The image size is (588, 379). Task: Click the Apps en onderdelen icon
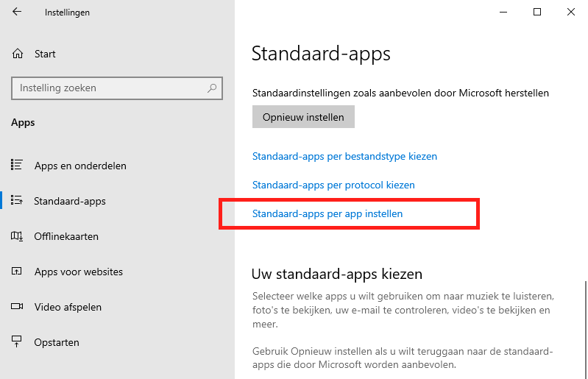point(18,166)
